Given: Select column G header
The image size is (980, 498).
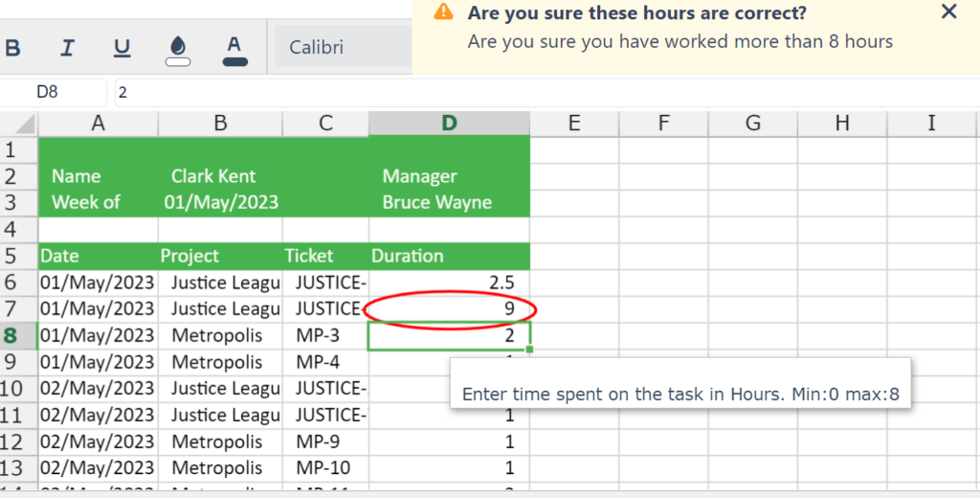Looking at the screenshot, I should pyautogui.click(x=753, y=124).
